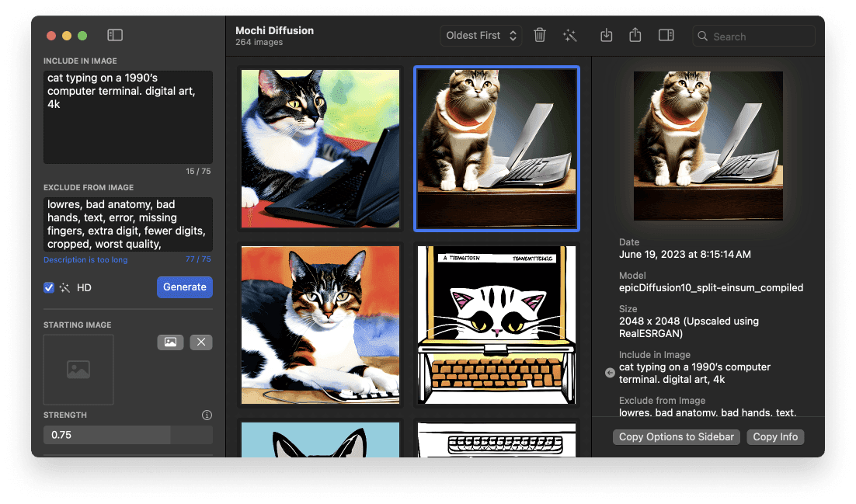Viewport: 856px width, 504px height.
Task: Toggle the HD checkbox
Action: pyautogui.click(x=49, y=288)
